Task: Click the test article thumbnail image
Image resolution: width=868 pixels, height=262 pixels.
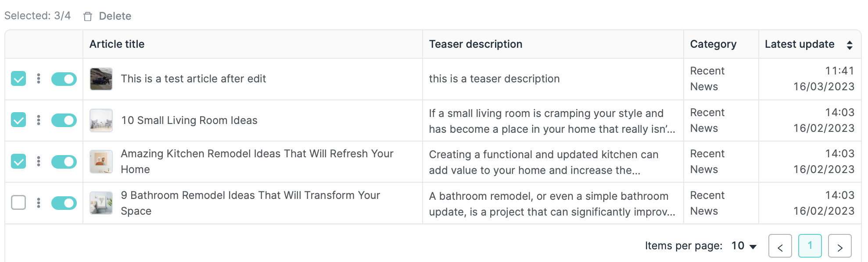Action: (x=101, y=79)
